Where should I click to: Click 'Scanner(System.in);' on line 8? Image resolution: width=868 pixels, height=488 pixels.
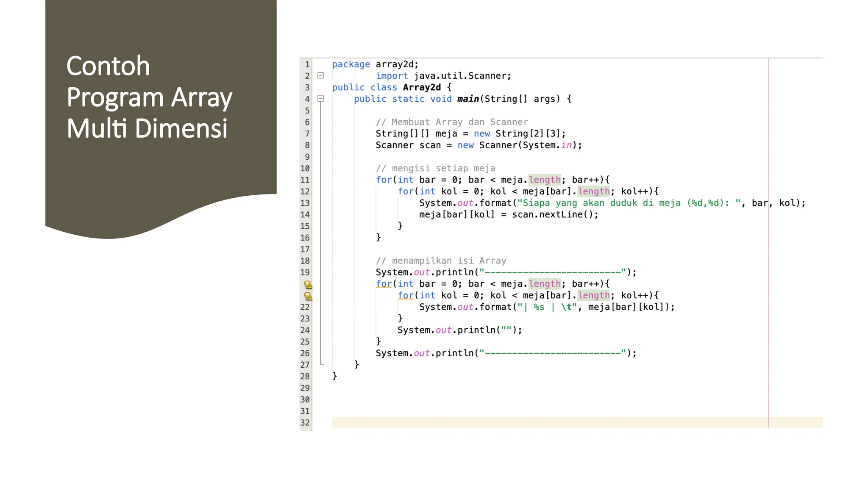(531, 145)
